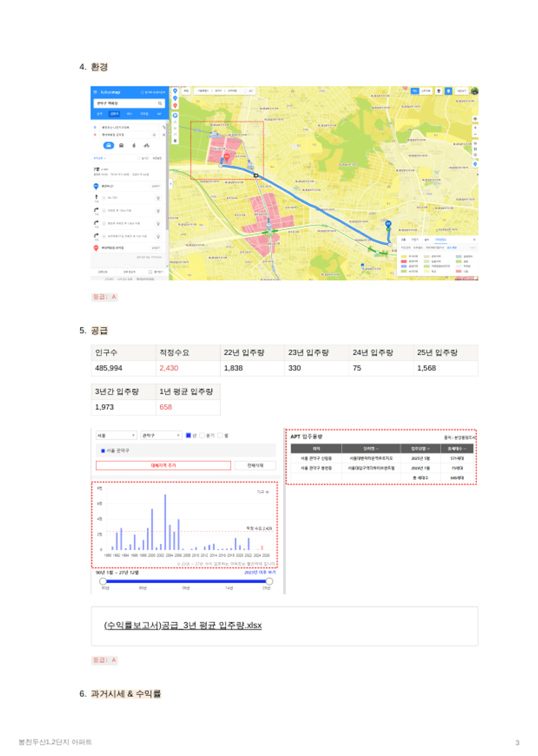Viewport: 538px width, 756px height.
Task: Check the 분기 (quarter) checkbox
Action: [x=202, y=435]
